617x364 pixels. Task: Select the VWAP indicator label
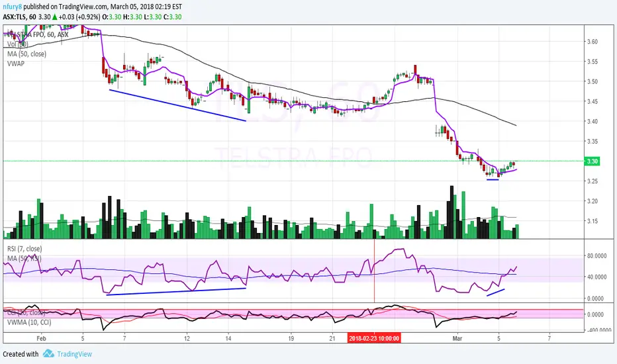click(x=16, y=64)
